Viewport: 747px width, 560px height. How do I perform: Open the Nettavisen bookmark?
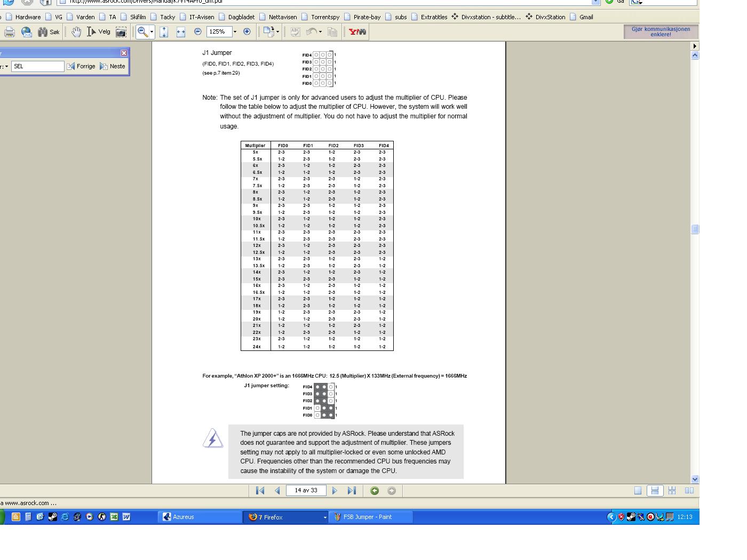278,17
